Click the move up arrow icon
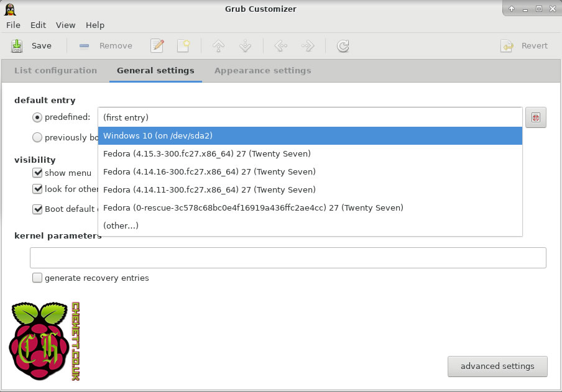This screenshot has height=392, width=562. (x=218, y=45)
